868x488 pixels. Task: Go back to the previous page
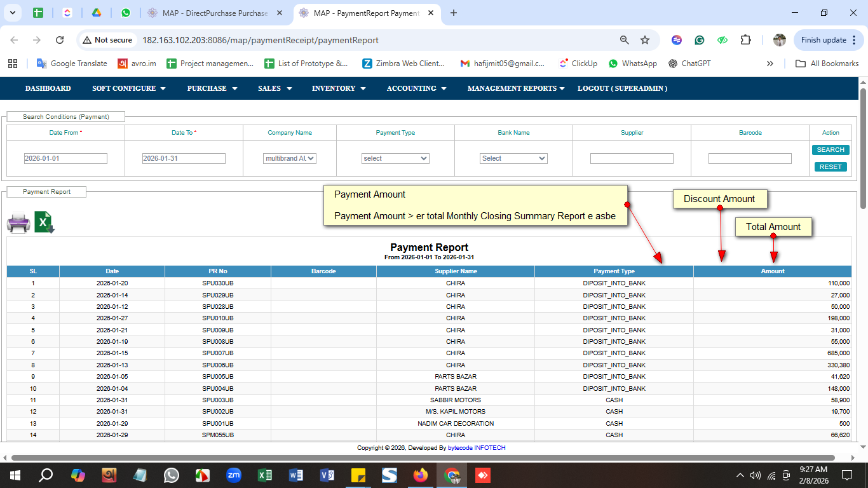coord(14,40)
